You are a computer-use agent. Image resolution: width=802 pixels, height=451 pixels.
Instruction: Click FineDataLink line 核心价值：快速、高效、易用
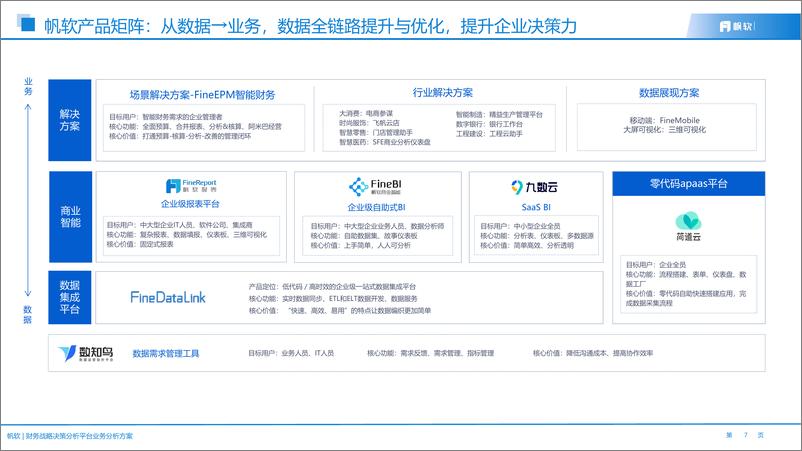[340, 310]
